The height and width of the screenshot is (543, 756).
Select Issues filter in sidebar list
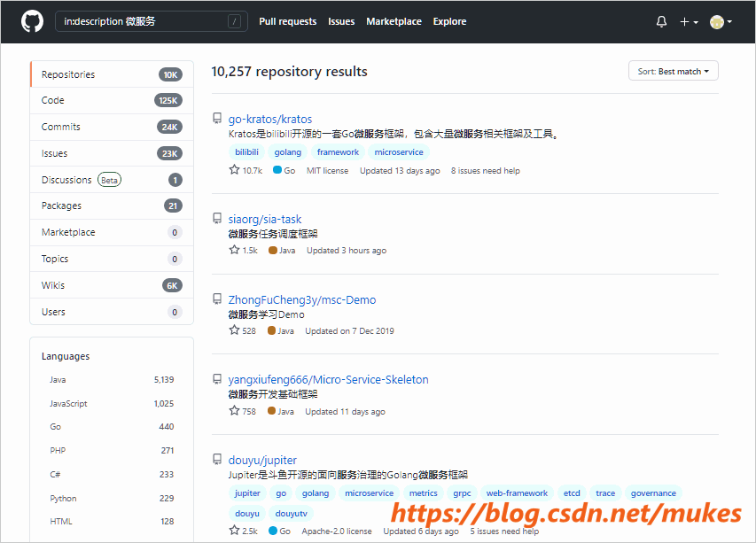[112, 153]
